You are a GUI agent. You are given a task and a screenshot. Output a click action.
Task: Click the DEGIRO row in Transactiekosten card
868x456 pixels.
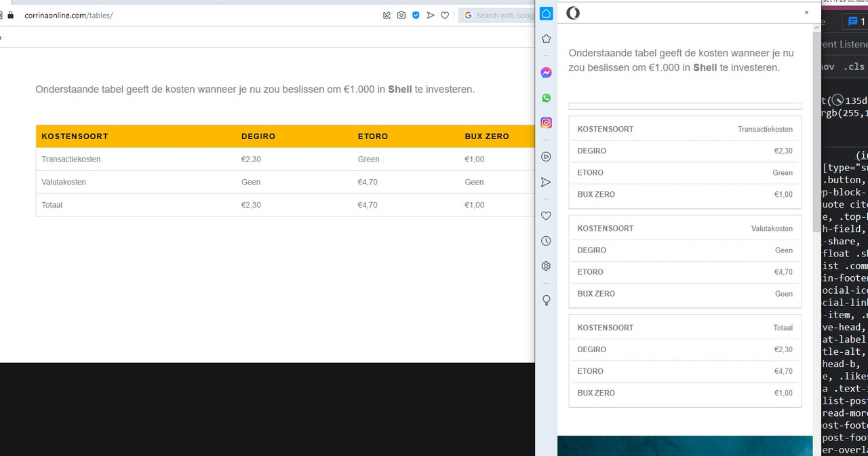pyautogui.click(x=685, y=151)
